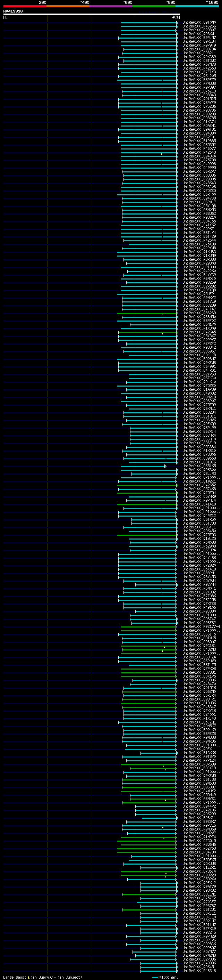Click the cyan alignment bar for UniRef100_O65165
222x980 pixels.
[x=143, y=466]
